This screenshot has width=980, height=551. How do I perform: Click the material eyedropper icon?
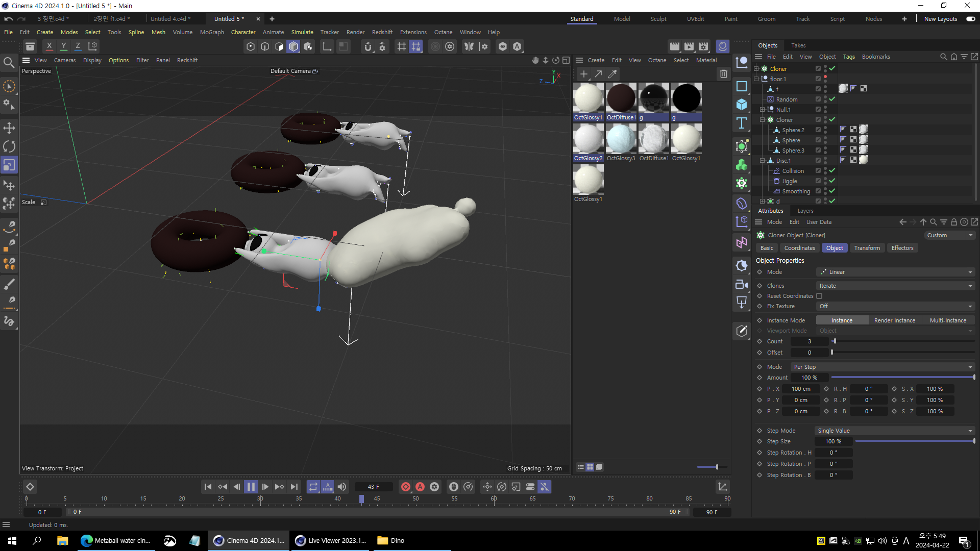[x=612, y=74]
